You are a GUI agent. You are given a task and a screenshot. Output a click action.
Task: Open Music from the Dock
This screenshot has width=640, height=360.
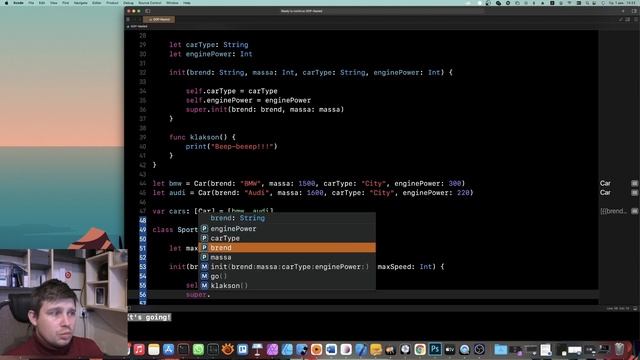[x=139, y=349]
